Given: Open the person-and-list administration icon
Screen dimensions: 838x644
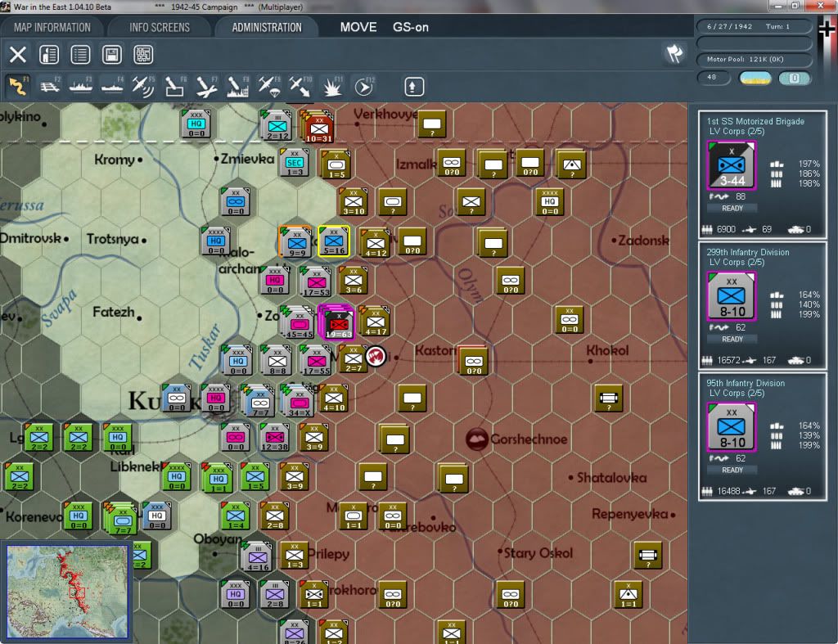Looking at the screenshot, I should [49, 55].
